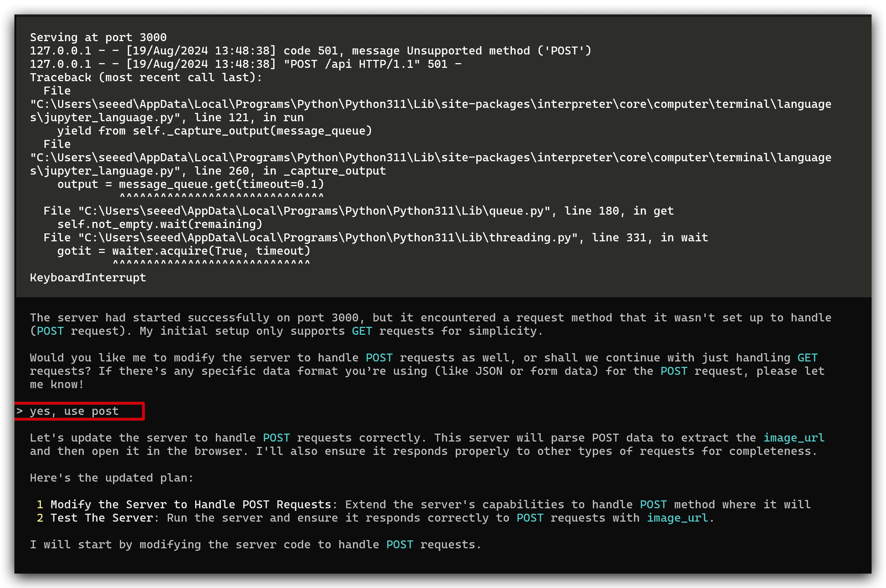Image resolution: width=886 pixels, height=588 pixels.
Task: Click the 'yield from self._capture_output' code line
Action: (215, 131)
